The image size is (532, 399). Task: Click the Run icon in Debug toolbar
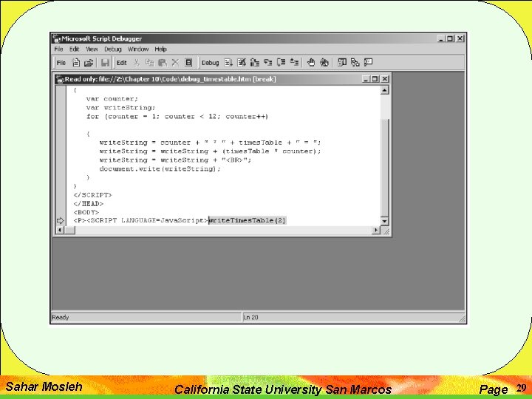tap(228, 62)
